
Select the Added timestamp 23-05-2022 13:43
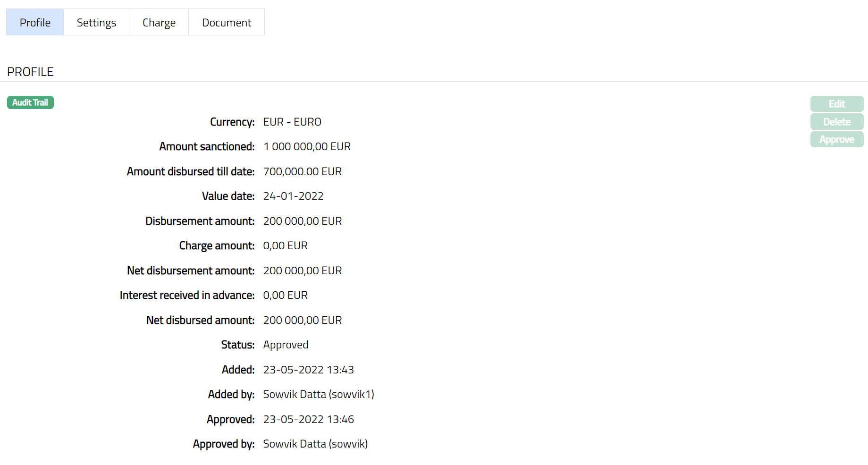tap(308, 370)
